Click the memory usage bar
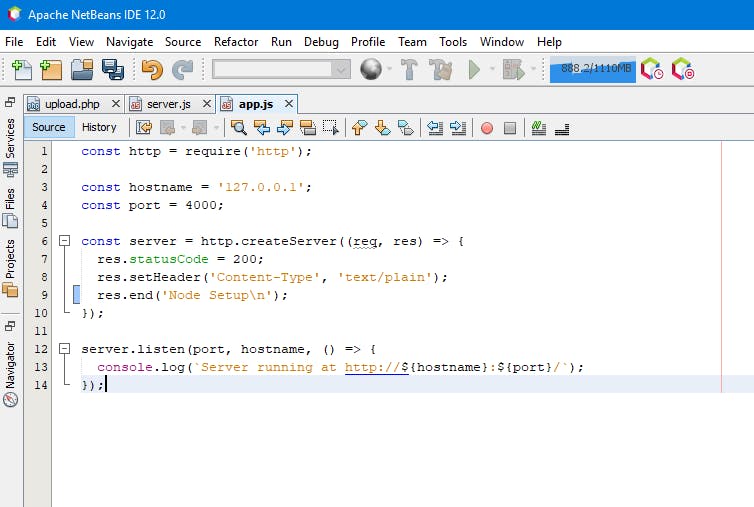754x507 pixels. click(592, 69)
